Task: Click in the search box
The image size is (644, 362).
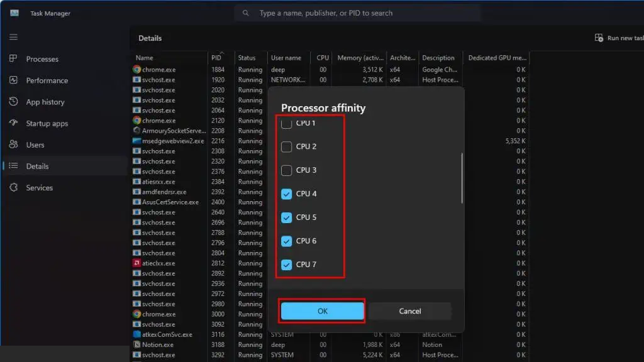Action: (357, 13)
